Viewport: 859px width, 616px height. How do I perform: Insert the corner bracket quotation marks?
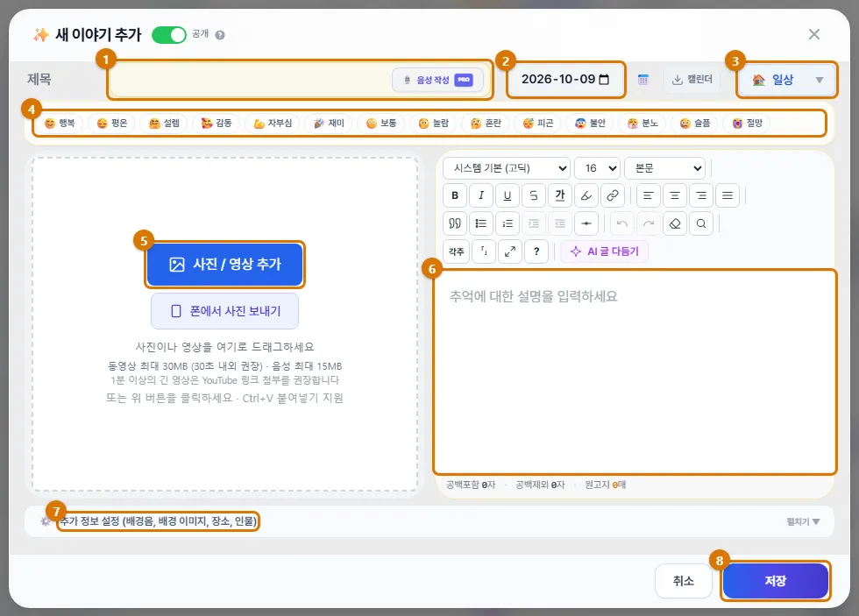(x=484, y=251)
